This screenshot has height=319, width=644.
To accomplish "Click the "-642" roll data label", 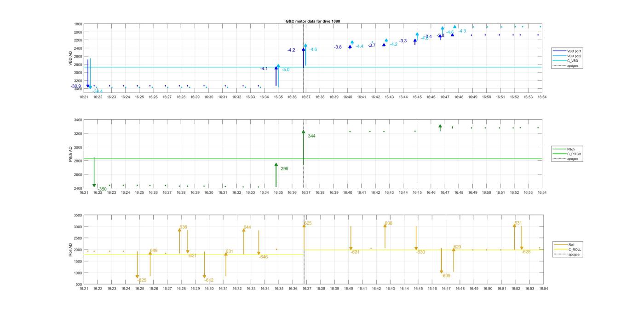I will click(x=209, y=280).
